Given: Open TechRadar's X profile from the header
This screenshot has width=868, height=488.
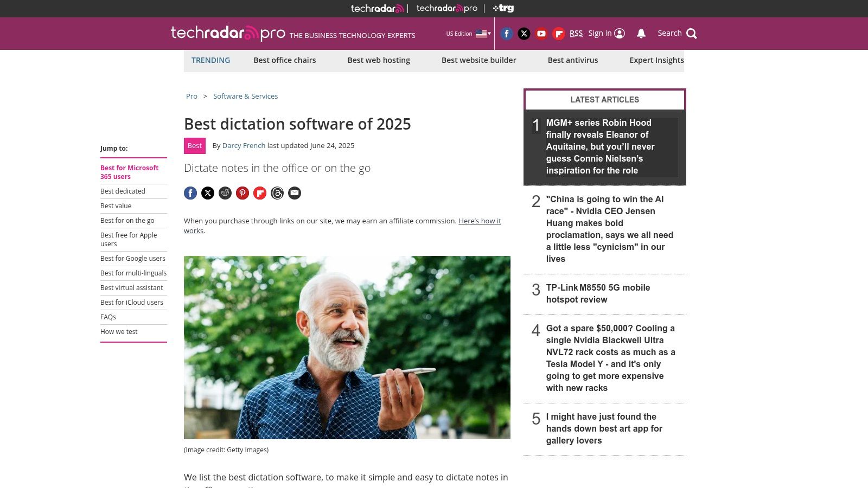Looking at the screenshot, I should pos(524,33).
